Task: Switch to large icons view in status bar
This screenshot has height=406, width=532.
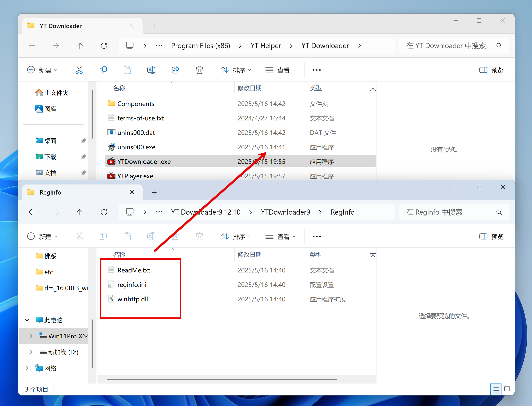Action: pos(507,389)
